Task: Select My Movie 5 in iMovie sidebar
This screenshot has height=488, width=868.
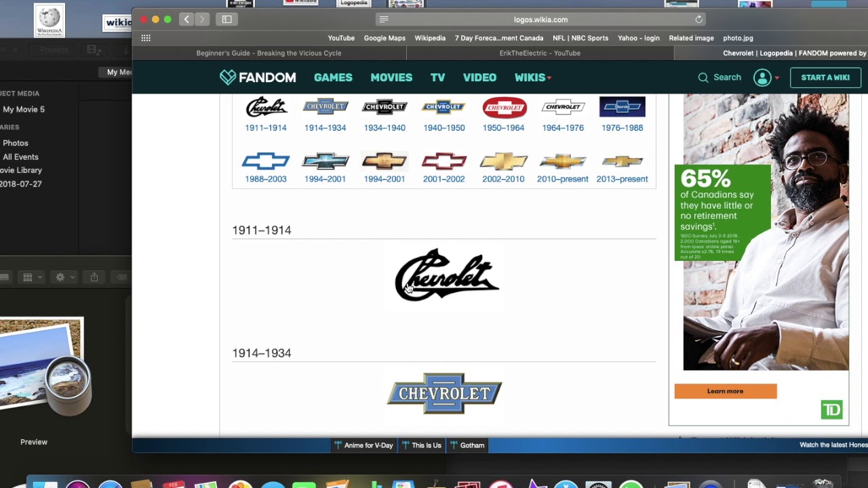Action: click(x=24, y=109)
